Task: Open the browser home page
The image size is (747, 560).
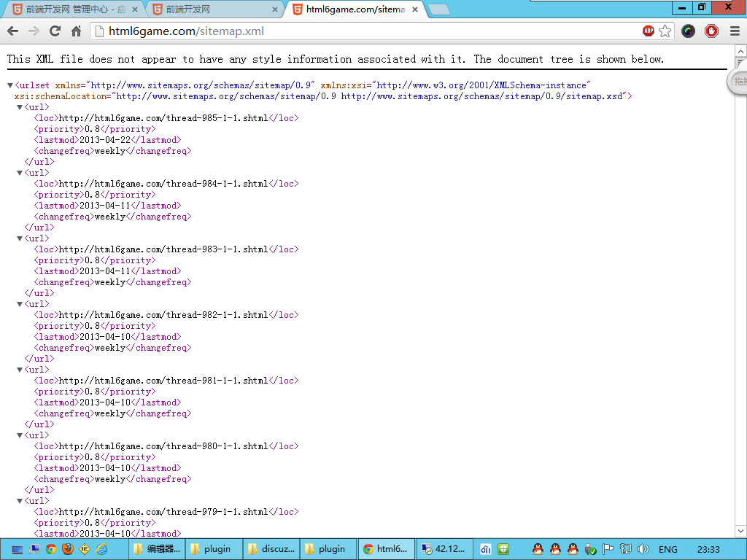Action: pos(76,31)
